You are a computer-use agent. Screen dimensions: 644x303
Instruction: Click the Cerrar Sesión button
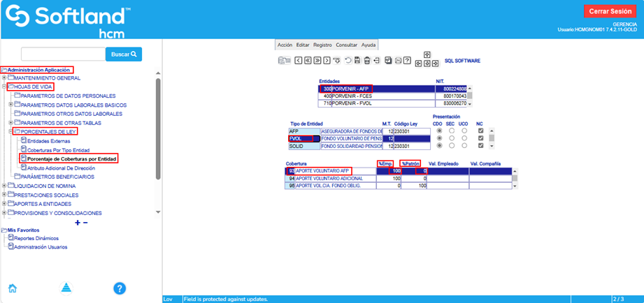(x=610, y=11)
